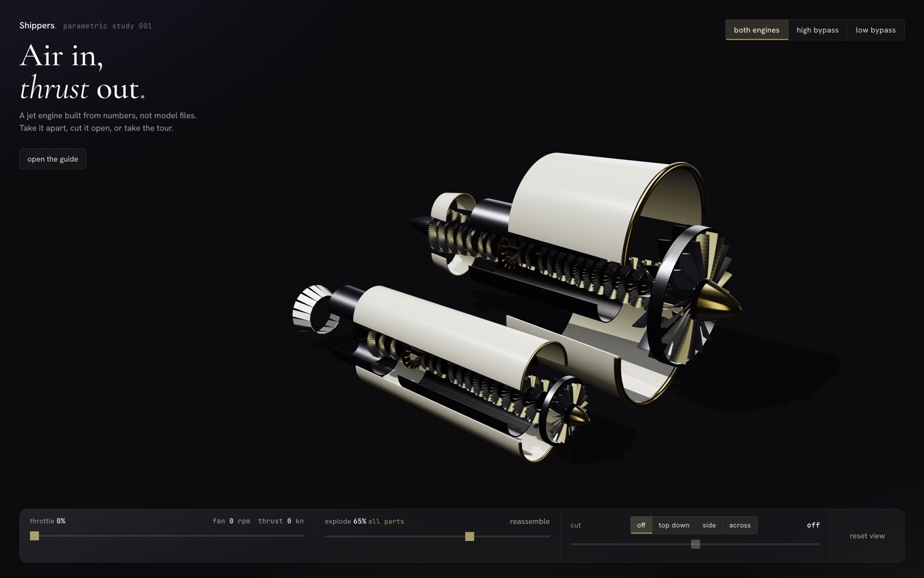The height and width of the screenshot is (578, 924).
Task: Switch to the 'low bypass' tab
Action: point(875,30)
